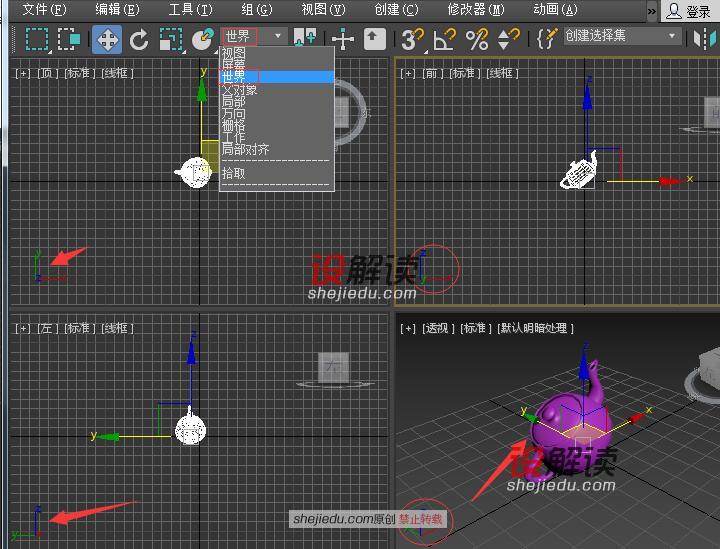Viewport: 720px width, 549px height.
Task: Toggle the 3D Snaps button
Action: tap(412, 39)
